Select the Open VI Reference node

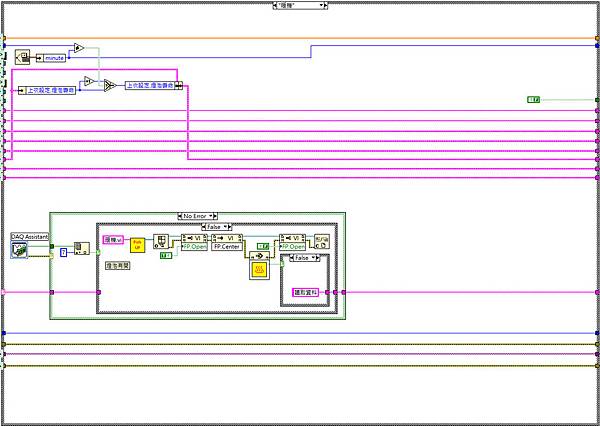pyautogui.click(x=161, y=242)
